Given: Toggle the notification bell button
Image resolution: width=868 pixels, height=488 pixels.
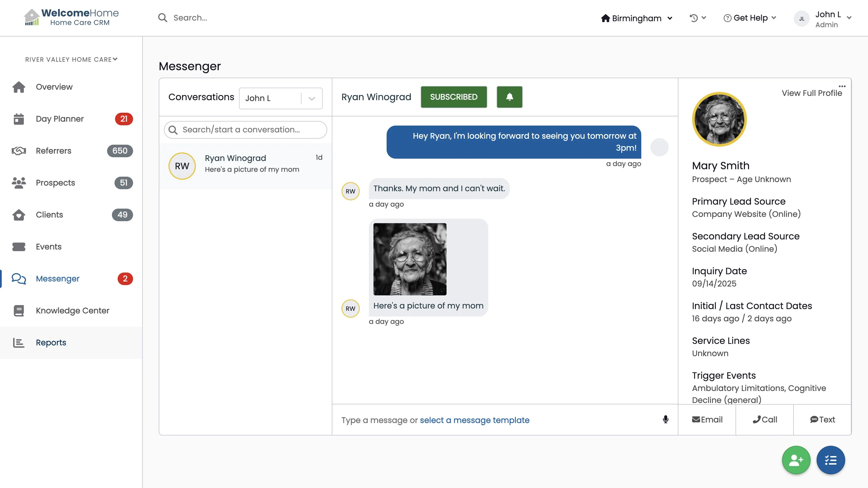Looking at the screenshot, I should coord(509,97).
